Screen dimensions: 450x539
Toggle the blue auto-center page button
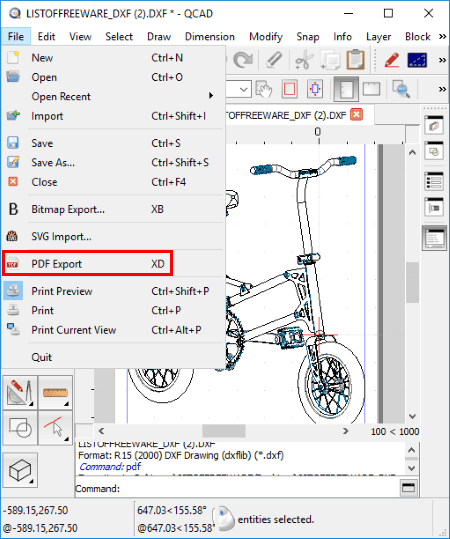[315, 89]
